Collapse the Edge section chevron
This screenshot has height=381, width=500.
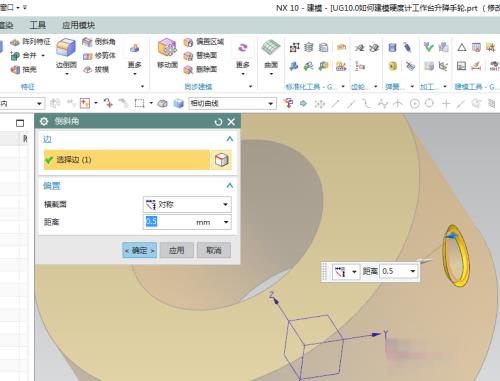pyautogui.click(x=230, y=139)
